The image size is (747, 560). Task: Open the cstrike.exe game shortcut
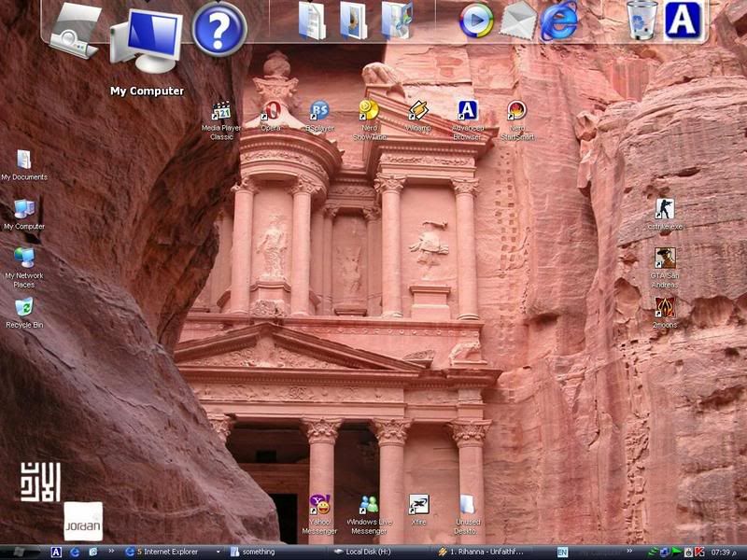click(x=665, y=209)
